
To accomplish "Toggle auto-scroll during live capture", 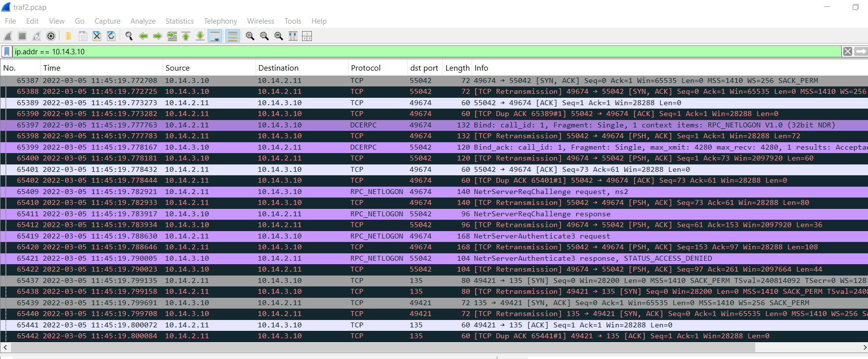I will click(x=215, y=36).
